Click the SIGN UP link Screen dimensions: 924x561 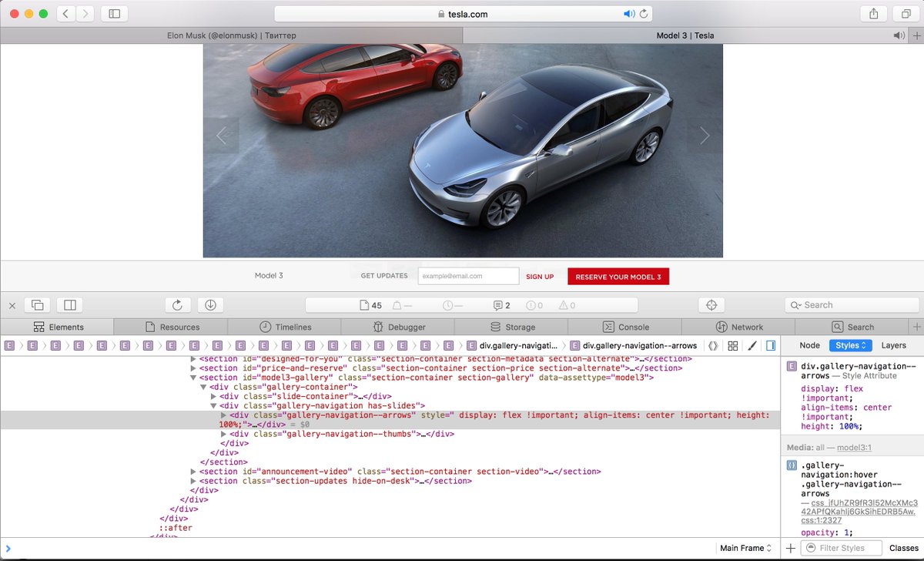[x=540, y=277]
